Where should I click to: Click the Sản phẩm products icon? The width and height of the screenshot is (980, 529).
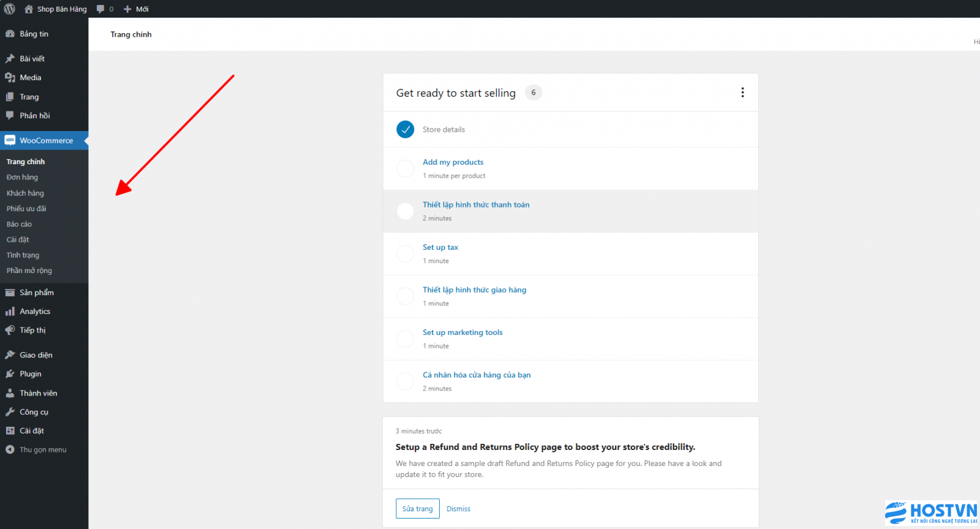10,293
